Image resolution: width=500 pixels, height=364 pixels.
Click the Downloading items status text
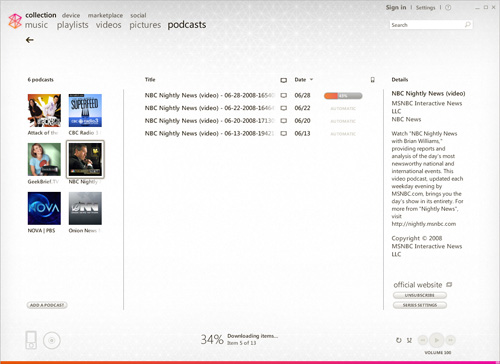coord(253,336)
